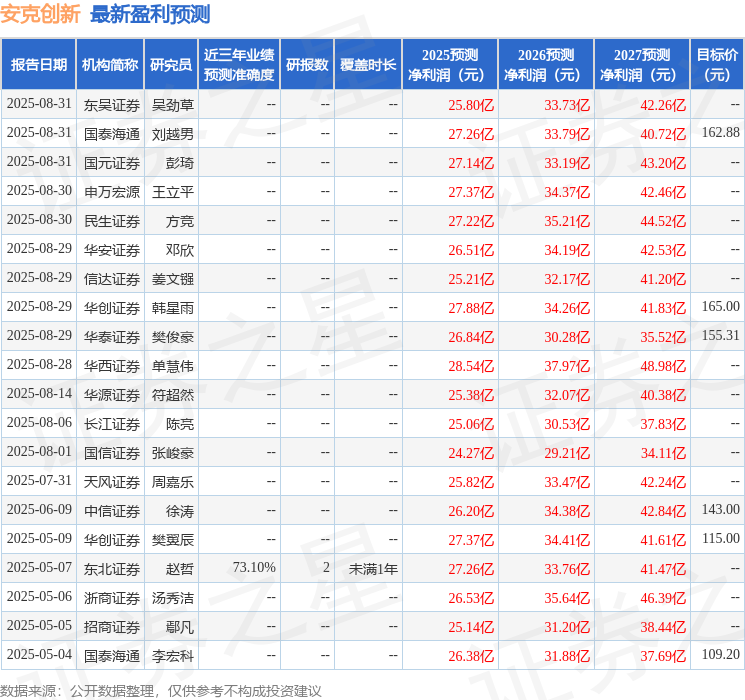
Task: Click the date 2025-06-09
Action: point(39,509)
